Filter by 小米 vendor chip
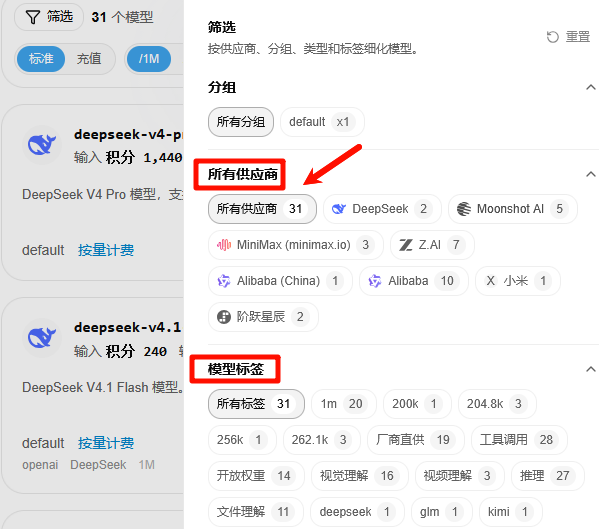The height and width of the screenshot is (529, 600). (x=518, y=281)
